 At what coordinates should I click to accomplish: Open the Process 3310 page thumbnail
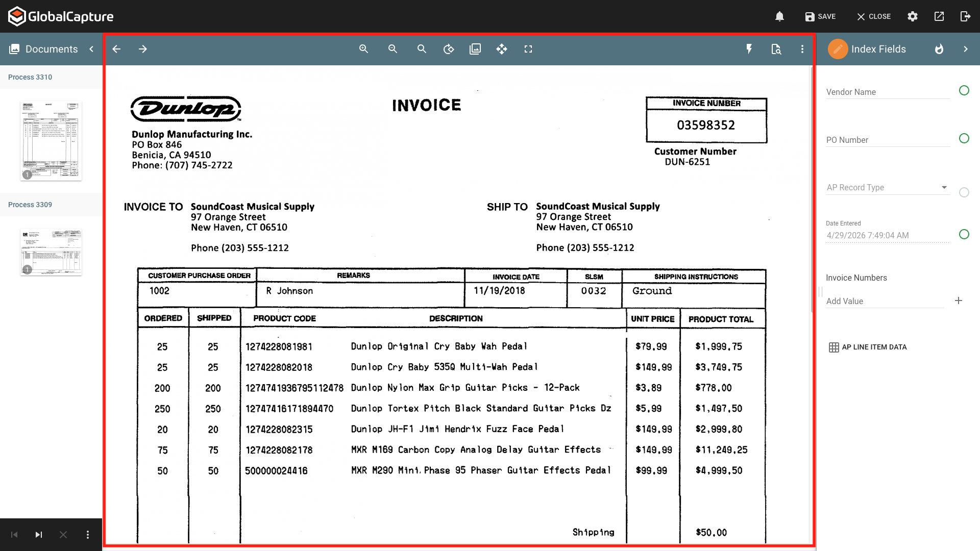click(x=51, y=141)
